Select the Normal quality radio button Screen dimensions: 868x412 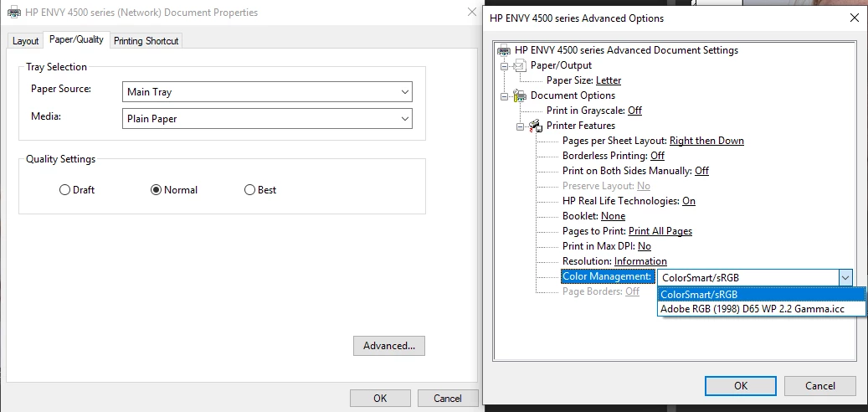coord(156,190)
